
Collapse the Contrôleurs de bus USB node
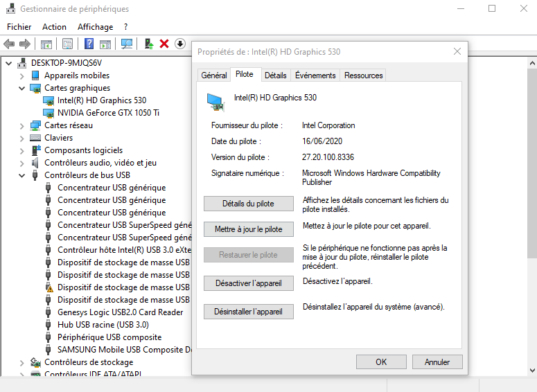[22, 176]
